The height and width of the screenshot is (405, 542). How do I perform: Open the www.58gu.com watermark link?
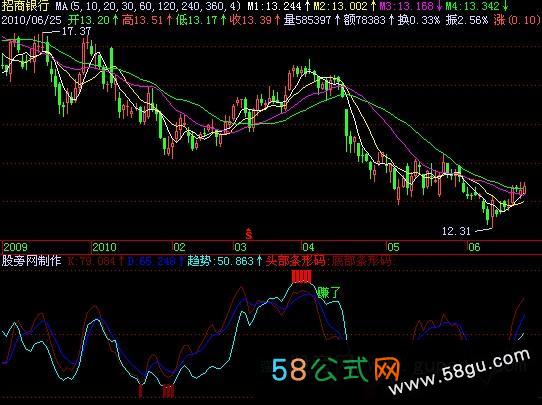460,372
